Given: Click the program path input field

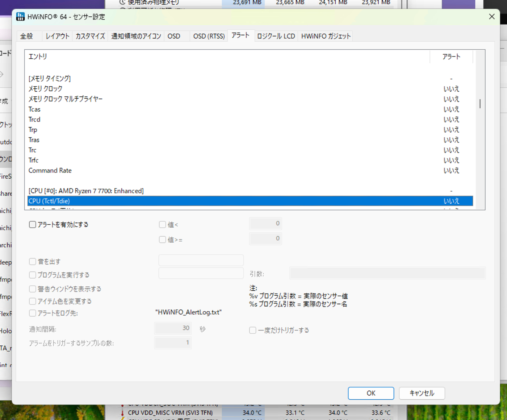Looking at the screenshot, I should tap(201, 273).
